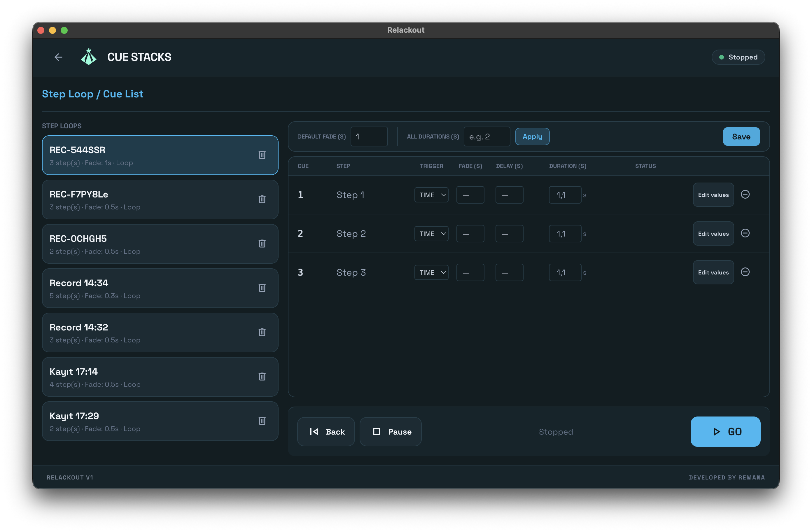Click the RELACKOUT V1 footer text

(70, 477)
